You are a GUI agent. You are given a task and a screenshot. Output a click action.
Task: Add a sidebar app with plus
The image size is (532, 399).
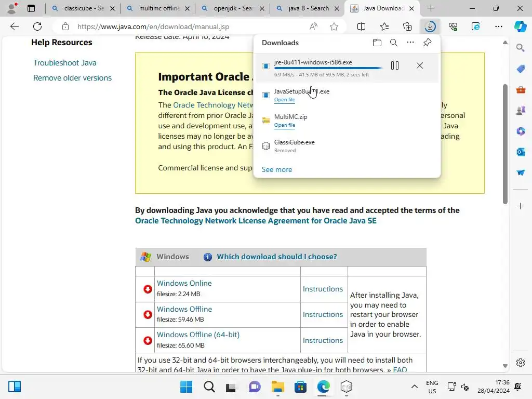[x=521, y=206]
